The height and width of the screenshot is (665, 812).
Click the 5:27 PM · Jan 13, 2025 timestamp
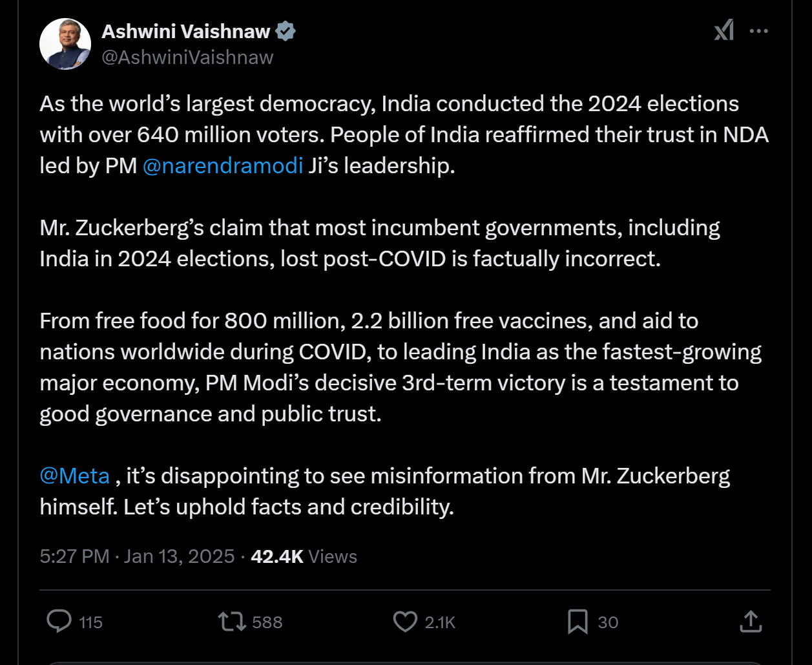(137, 556)
